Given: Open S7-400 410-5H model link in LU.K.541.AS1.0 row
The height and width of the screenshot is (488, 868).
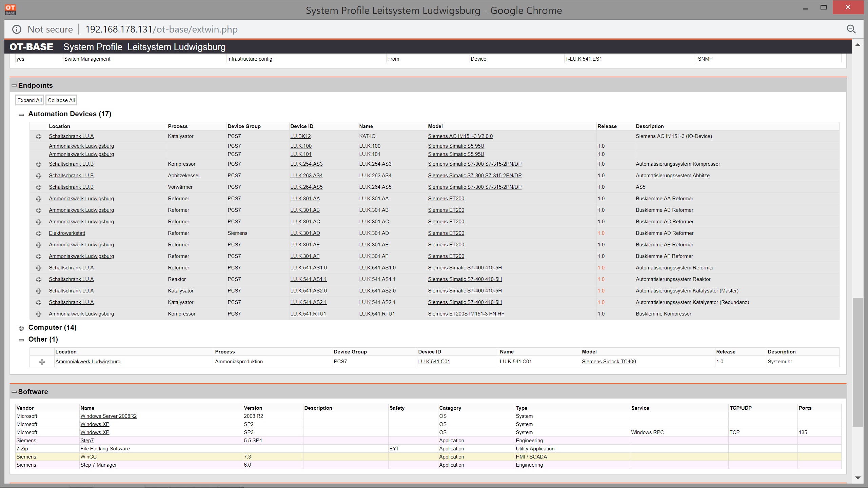Looking at the screenshot, I should 465,268.
